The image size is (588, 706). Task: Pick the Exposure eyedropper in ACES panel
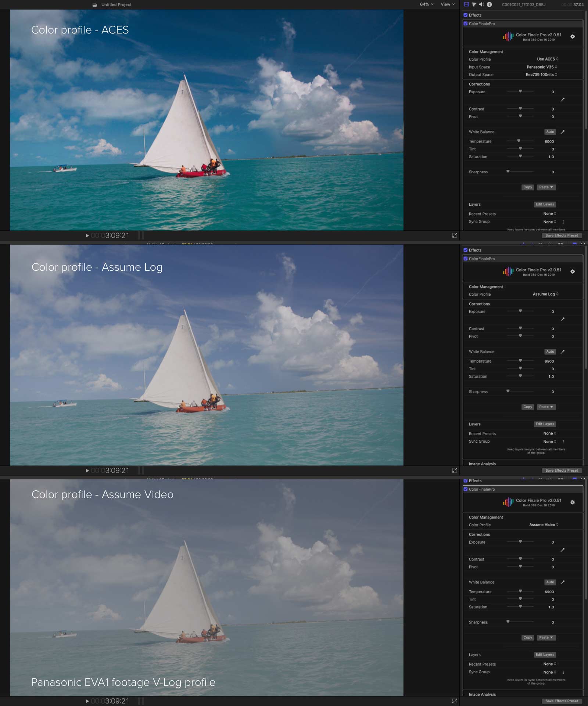(x=562, y=100)
